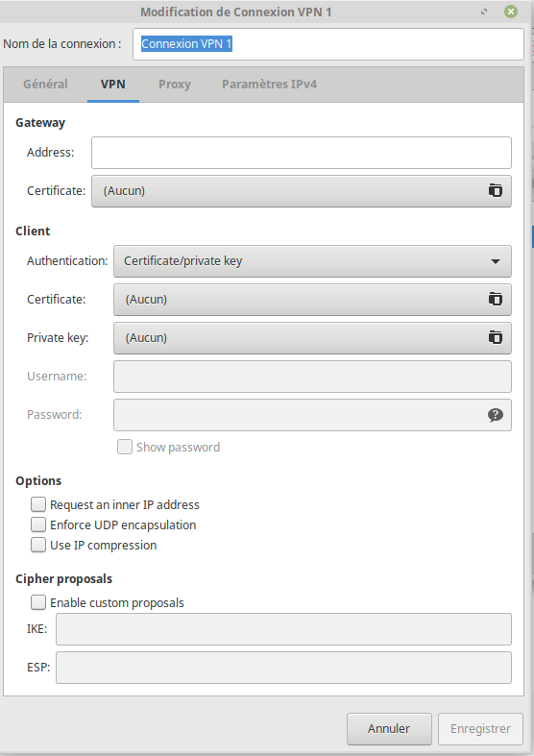
Task: Select the Proxy tab
Action: [x=175, y=85]
